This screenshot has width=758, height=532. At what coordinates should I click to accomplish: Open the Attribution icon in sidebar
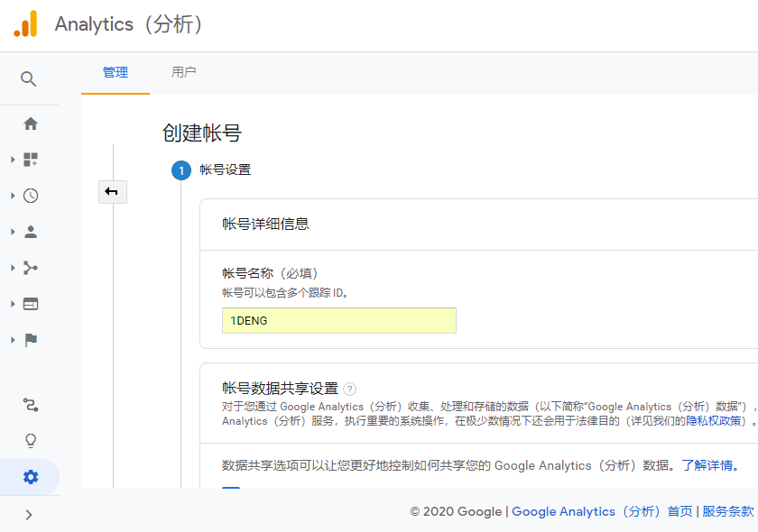(30, 405)
